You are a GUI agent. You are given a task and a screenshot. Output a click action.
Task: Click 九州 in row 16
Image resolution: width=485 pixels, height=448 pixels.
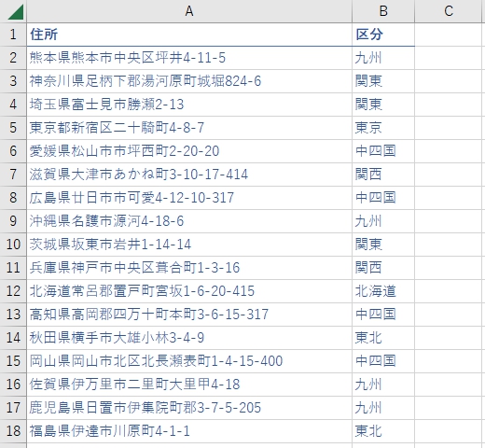383,385
